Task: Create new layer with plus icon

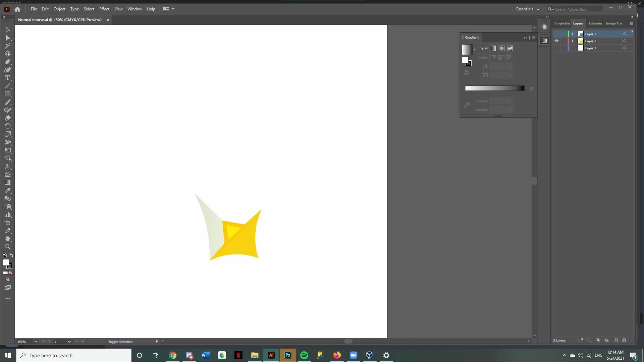Action: [x=615, y=340]
